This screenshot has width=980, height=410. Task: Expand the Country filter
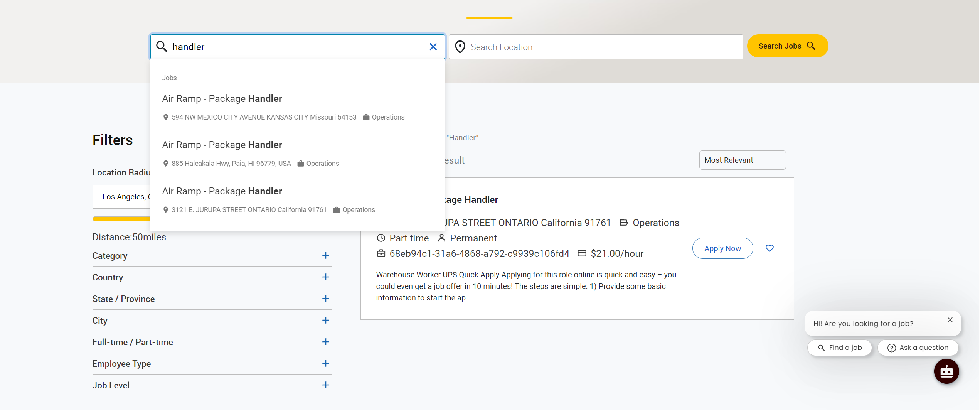point(212,277)
